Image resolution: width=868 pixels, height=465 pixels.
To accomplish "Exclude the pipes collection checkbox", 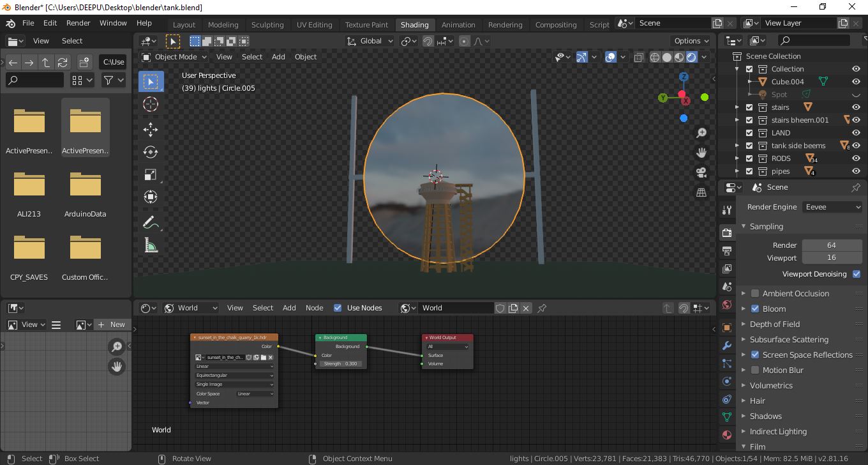I will coord(749,171).
